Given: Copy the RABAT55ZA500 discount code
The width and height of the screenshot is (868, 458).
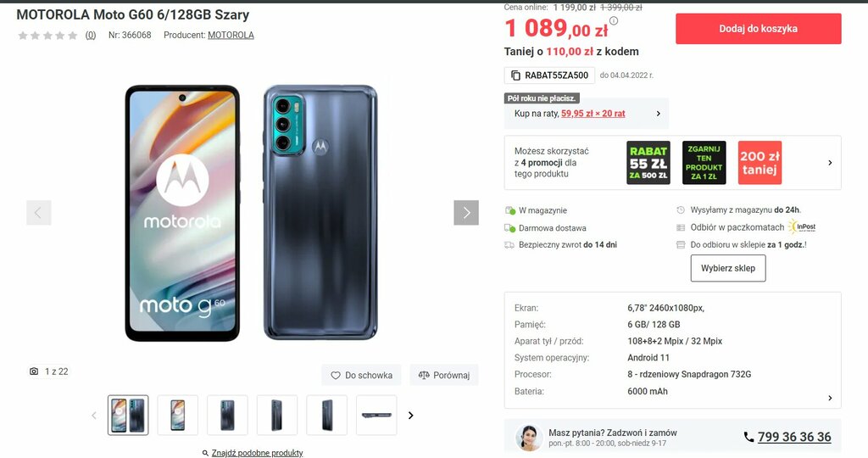Looking at the screenshot, I should tap(549, 75).
